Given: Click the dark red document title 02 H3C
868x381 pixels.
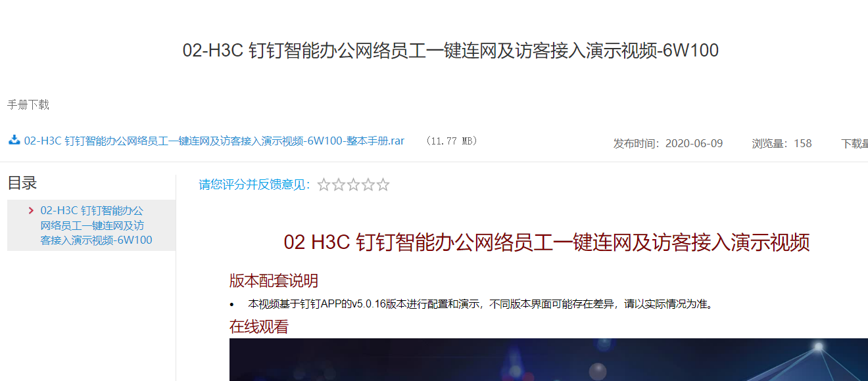Looking at the screenshot, I should 546,242.
